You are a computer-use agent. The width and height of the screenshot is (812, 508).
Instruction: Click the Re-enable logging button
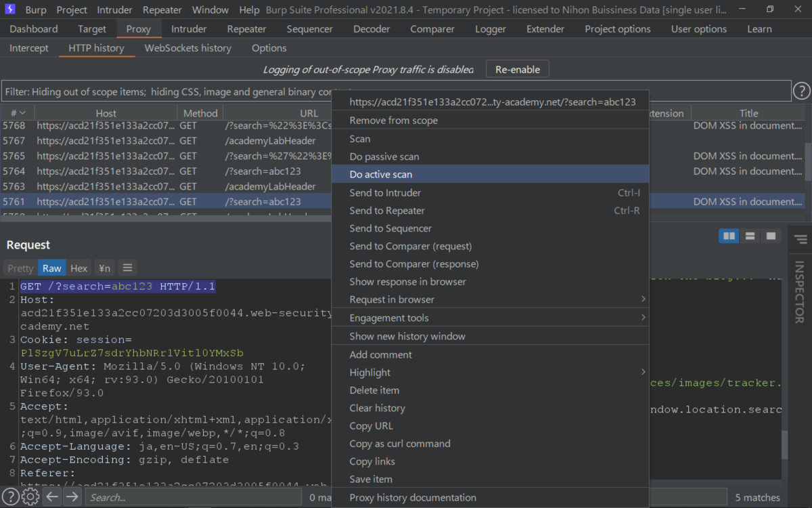(518, 69)
